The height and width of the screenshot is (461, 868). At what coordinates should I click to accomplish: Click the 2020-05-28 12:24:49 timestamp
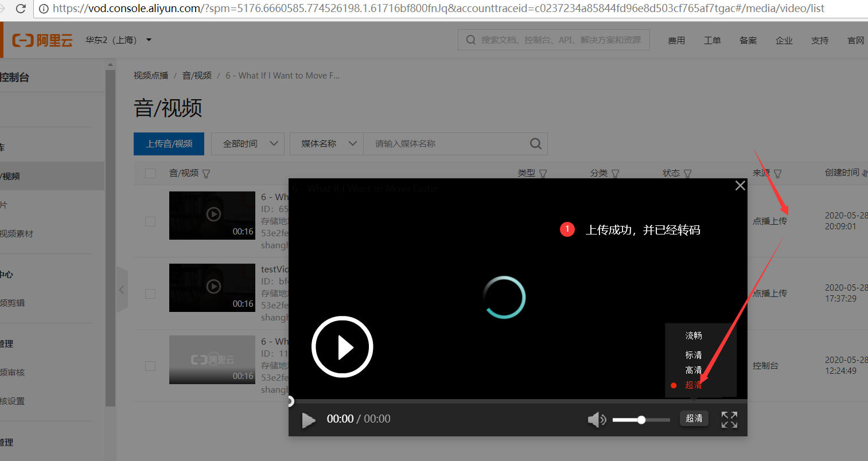coord(846,365)
